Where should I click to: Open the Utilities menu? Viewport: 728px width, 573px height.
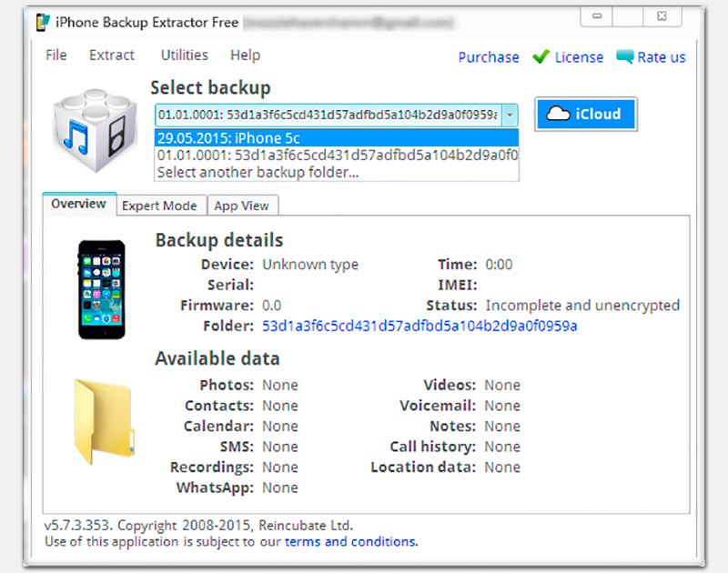pyautogui.click(x=185, y=55)
